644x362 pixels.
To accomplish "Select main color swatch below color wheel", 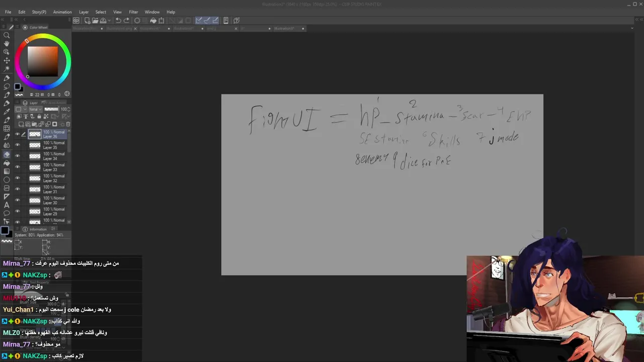I will tap(17, 86).
